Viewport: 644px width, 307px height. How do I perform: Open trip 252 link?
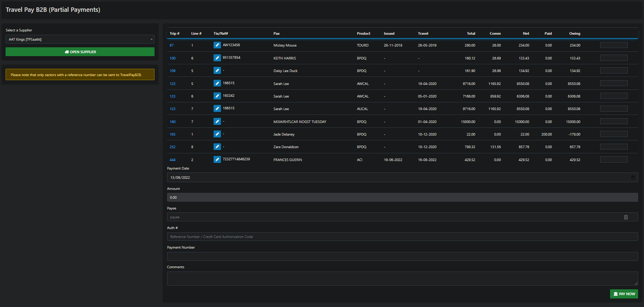(x=172, y=147)
